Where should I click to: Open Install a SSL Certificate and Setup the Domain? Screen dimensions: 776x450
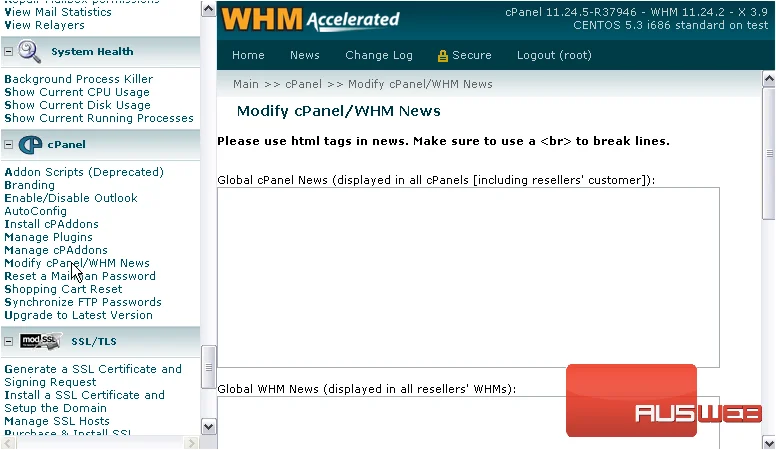coord(84,401)
